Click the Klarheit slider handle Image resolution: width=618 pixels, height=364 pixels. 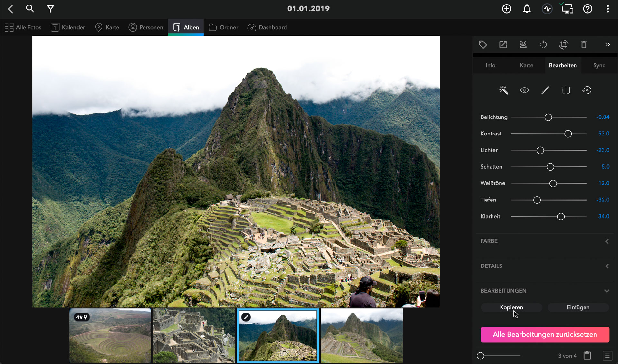click(x=561, y=217)
